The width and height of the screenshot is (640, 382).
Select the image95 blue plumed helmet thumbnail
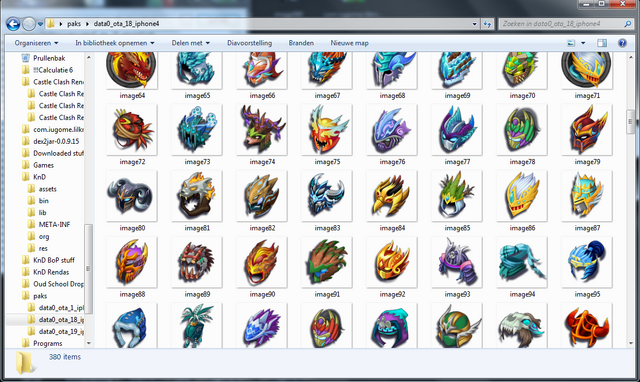(x=587, y=262)
